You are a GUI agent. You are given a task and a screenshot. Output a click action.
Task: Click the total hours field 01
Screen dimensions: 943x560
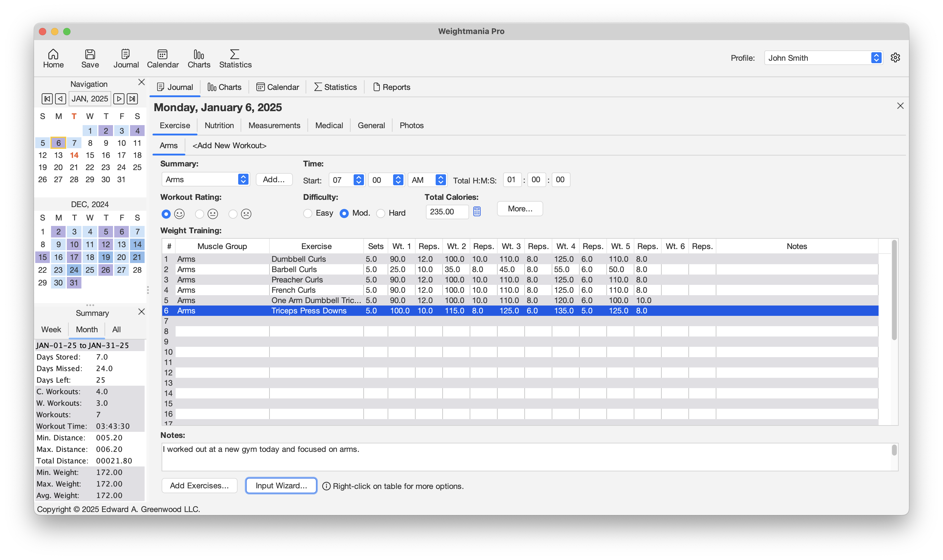[x=512, y=179]
